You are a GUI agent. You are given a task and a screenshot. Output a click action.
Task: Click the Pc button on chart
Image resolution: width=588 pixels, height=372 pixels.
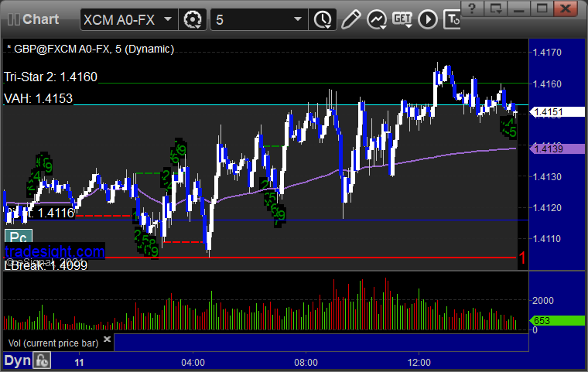click(x=19, y=237)
